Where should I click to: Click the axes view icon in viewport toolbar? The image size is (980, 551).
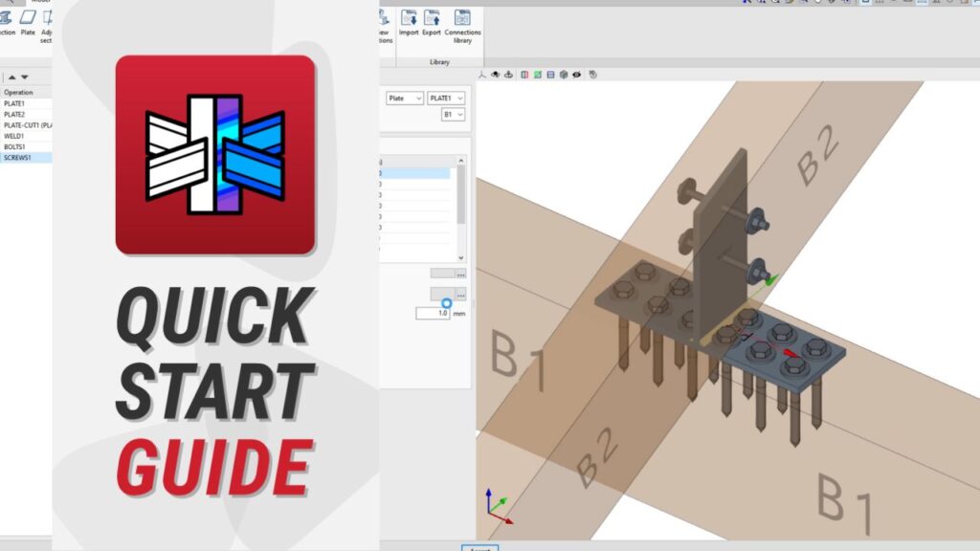[x=482, y=75]
